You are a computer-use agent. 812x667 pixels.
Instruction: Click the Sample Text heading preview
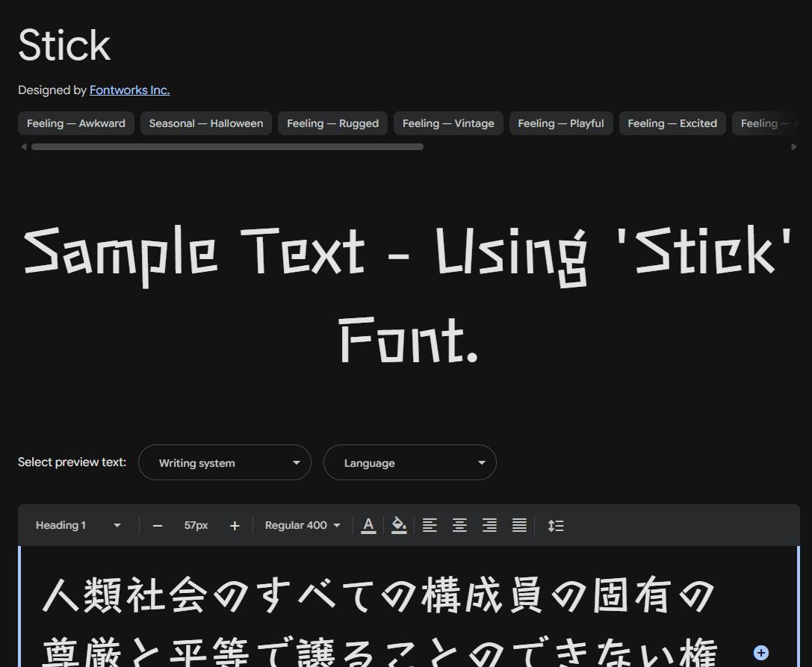[x=408, y=294]
